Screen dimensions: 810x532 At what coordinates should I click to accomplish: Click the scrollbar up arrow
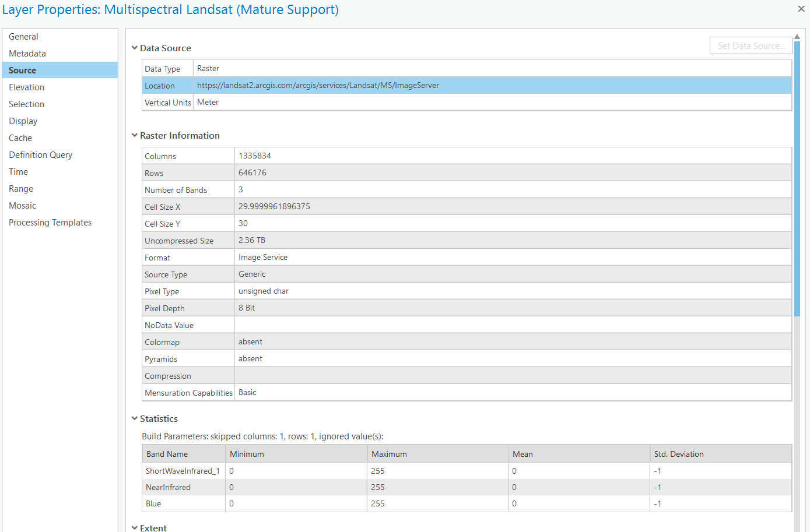point(797,37)
